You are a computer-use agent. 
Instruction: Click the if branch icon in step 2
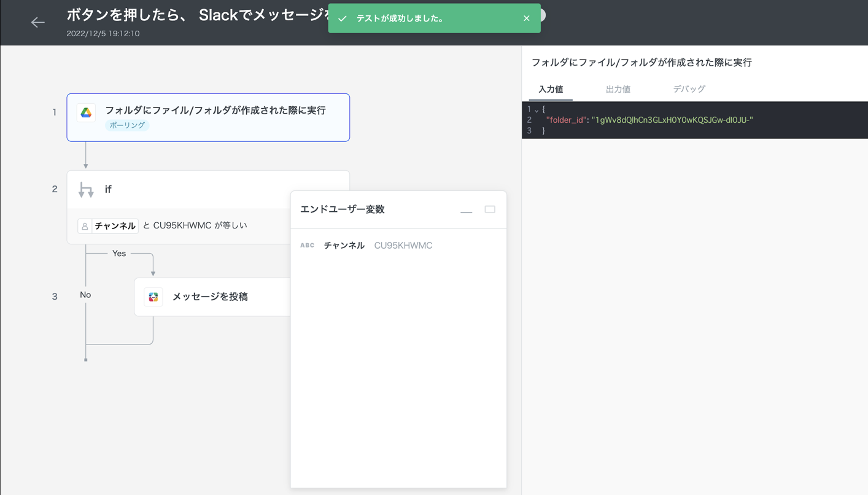point(86,190)
